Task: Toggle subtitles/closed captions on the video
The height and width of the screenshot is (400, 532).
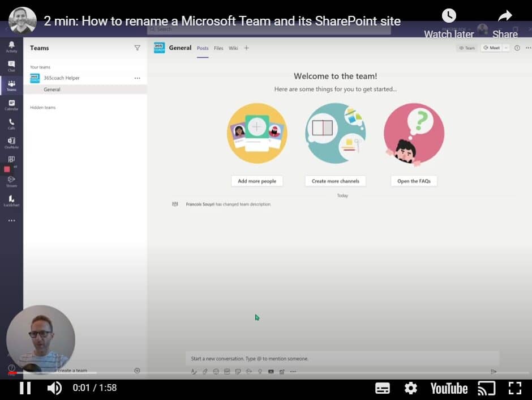Action: (x=383, y=388)
